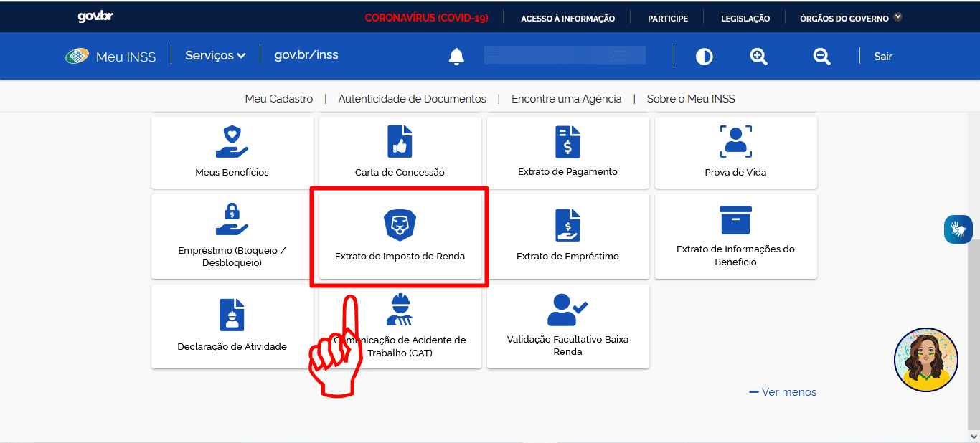Viewport: 980px width, 443px height.
Task: Open Extrato de Informações do Benefício box icon
Action: click(x=735, y=220)
